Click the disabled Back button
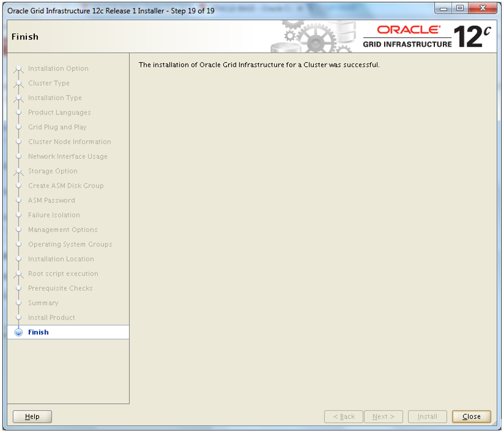This screenshot has height=431, width=504. pos(344,417)
